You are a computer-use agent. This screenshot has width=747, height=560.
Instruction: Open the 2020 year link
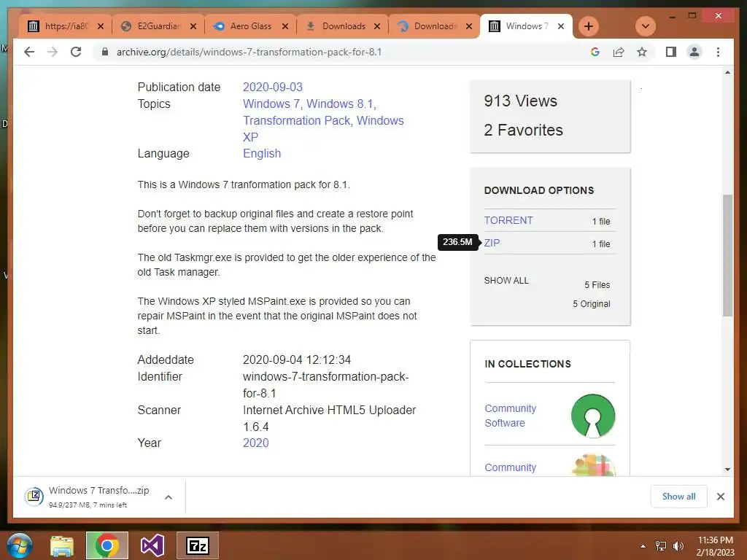coord(256,443)
